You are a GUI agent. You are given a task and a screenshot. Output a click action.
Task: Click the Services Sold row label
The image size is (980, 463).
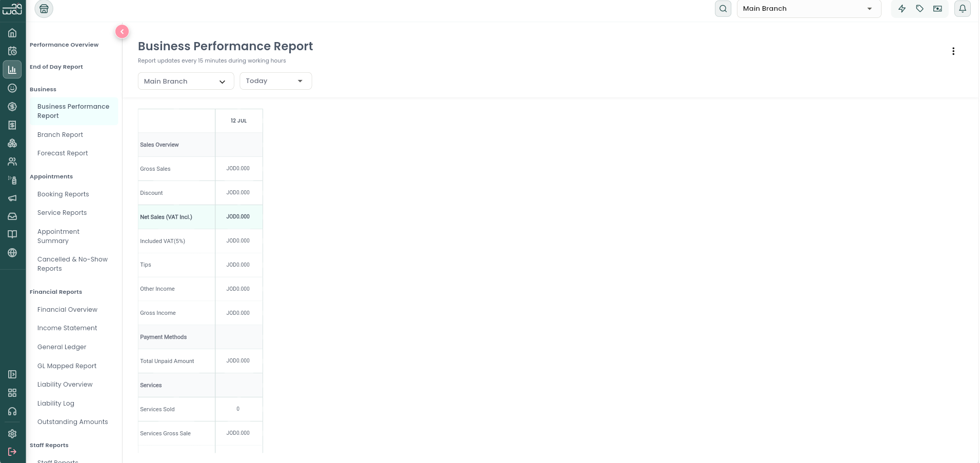157,410
